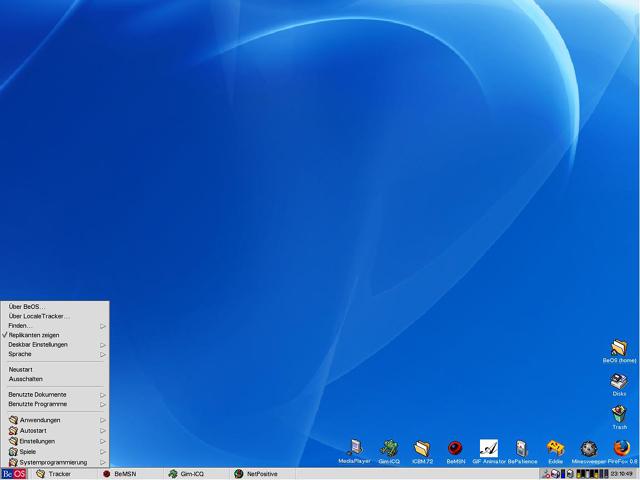Image resolution: width=640 pixels, height=480 pixels.
Task: Toggle Replikanten zeigen checkmark item
Action: [55, 335]
